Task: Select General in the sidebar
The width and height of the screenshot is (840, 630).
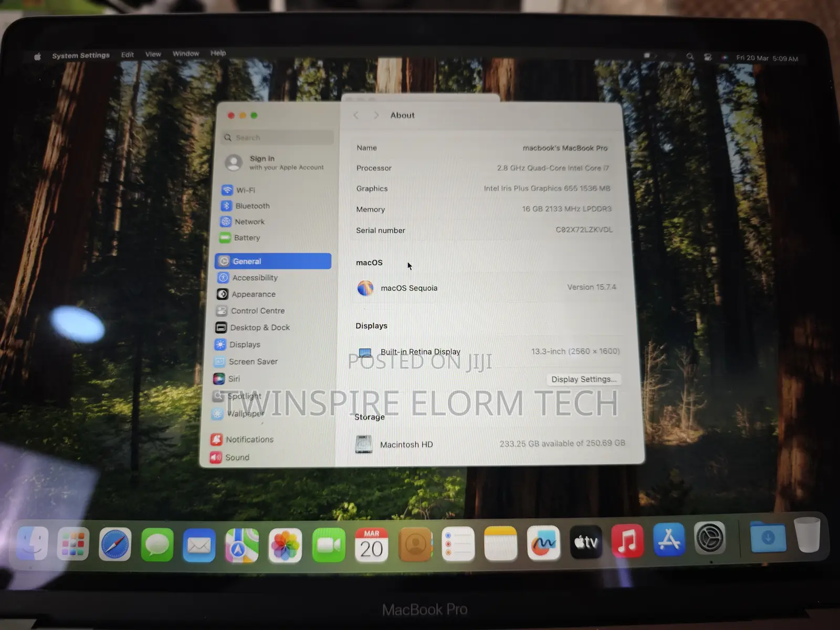Action: coord(273,261)
